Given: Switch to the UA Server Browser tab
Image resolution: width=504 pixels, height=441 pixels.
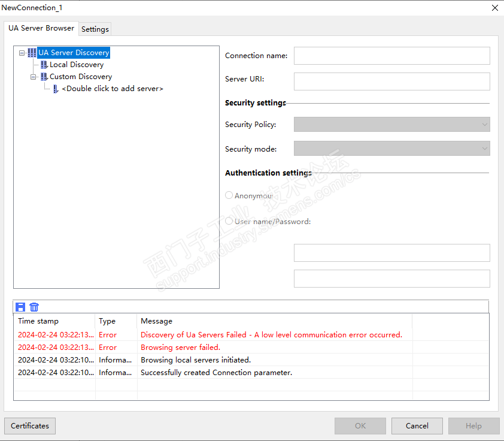Looking at the screenshot, I should click(41, 28).
